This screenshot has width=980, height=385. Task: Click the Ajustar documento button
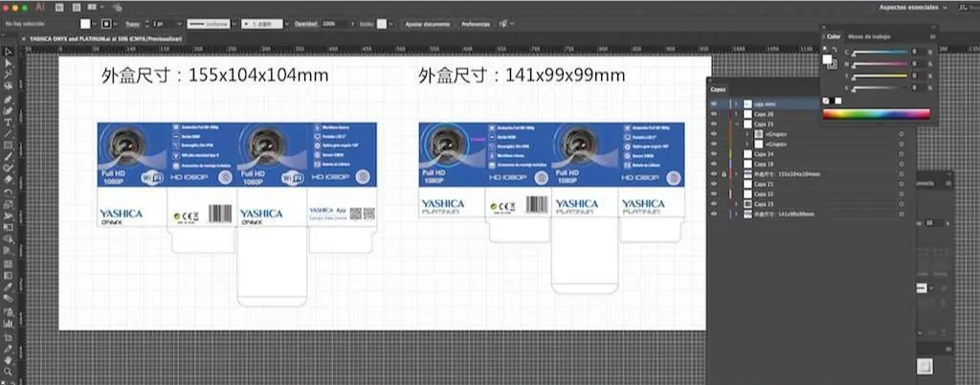[426, 22]
